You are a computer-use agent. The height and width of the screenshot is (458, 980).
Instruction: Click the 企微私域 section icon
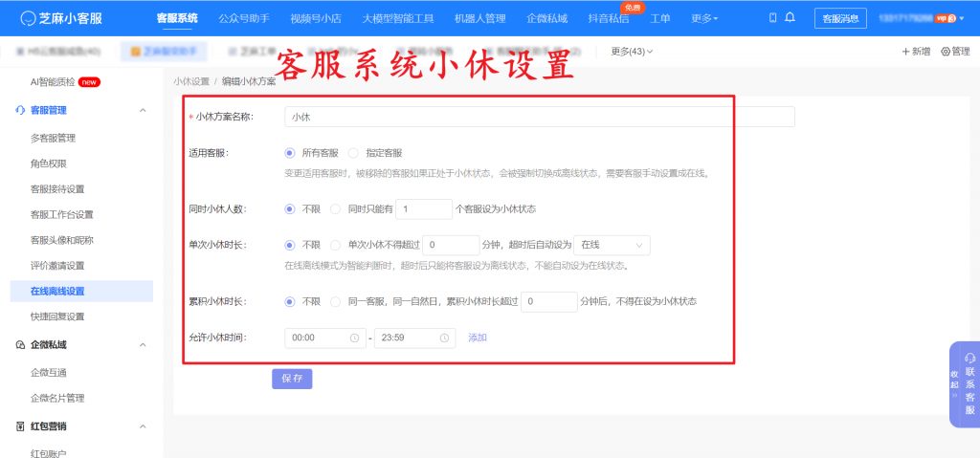click(x=20, y=344)
